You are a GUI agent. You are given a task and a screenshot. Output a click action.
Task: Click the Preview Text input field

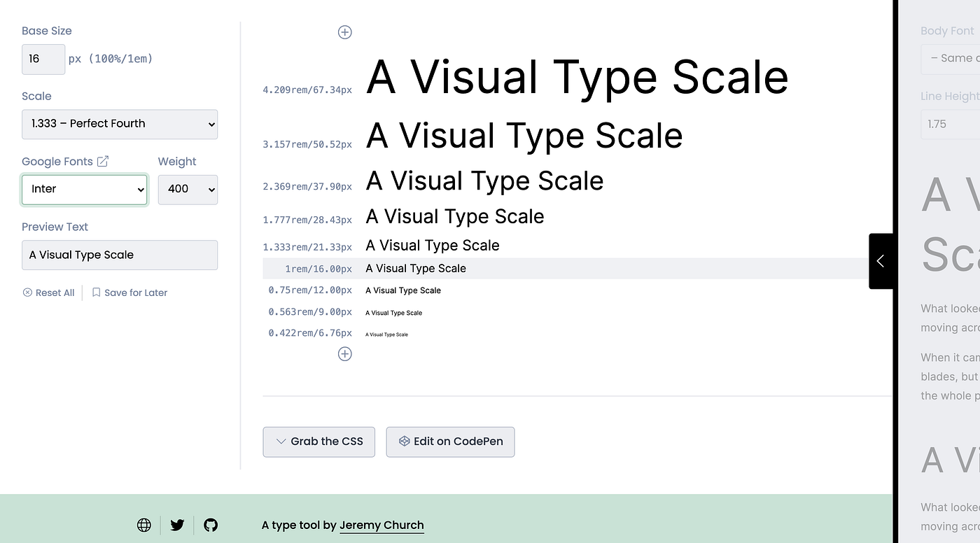pos(120,255)
